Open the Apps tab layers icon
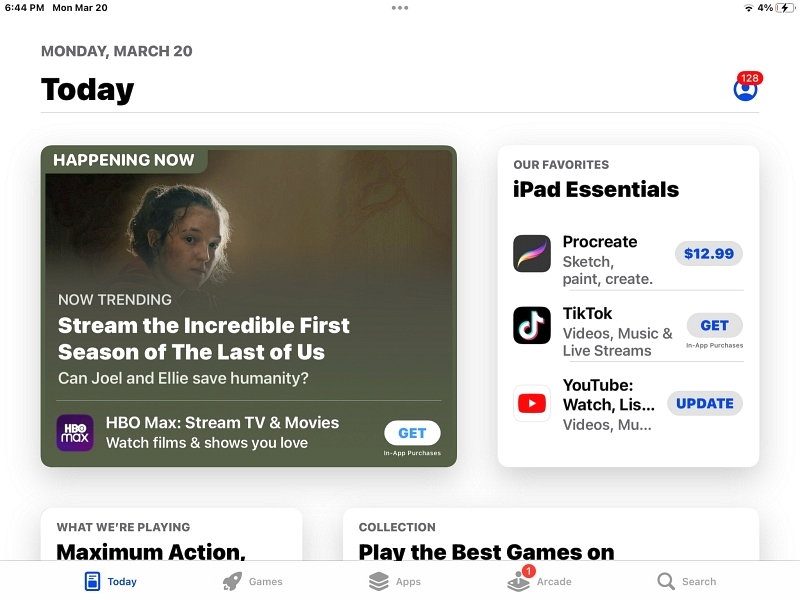 click(379, 581)
